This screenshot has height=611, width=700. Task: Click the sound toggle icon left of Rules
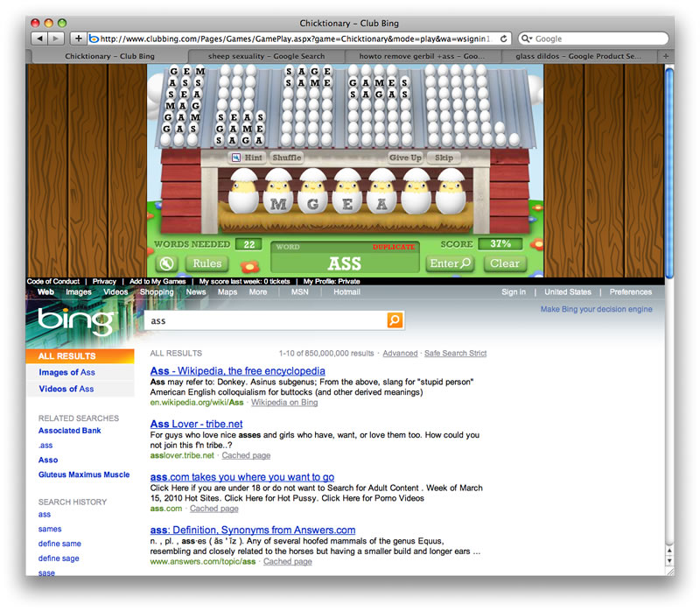(x=166, y=263)
